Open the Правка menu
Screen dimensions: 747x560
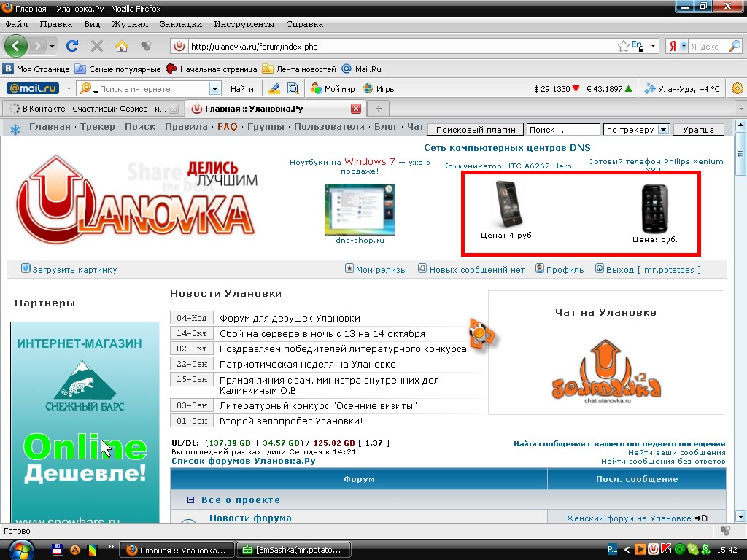coord(55,24)
